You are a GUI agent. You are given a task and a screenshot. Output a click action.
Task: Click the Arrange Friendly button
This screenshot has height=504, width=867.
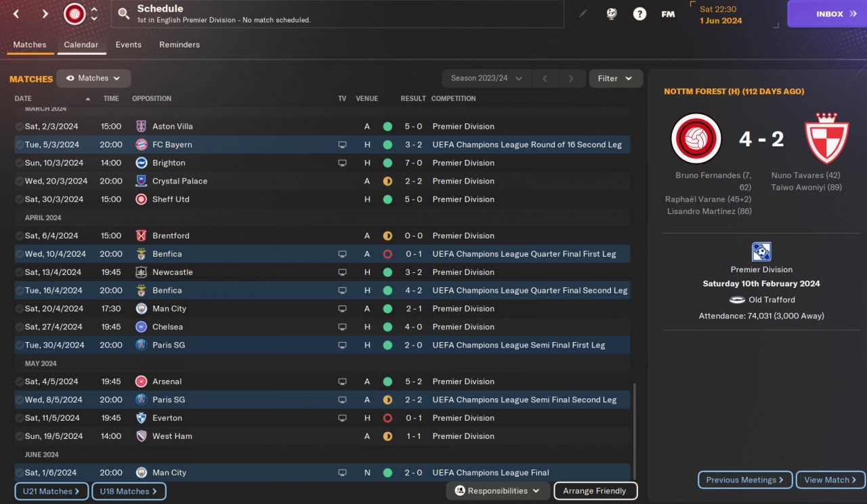coord(595,491)
